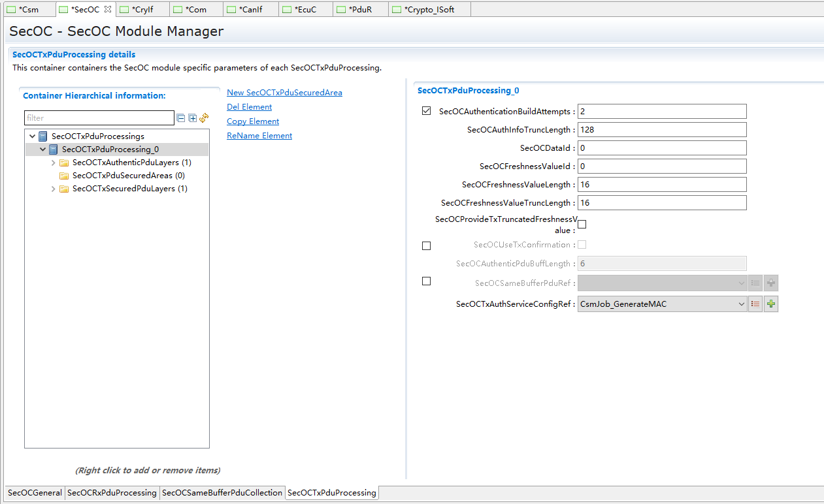The image size is (824, 504).
Task: Click the New SecOCTxPduSecuredArea link
Action: click(284, 93)
